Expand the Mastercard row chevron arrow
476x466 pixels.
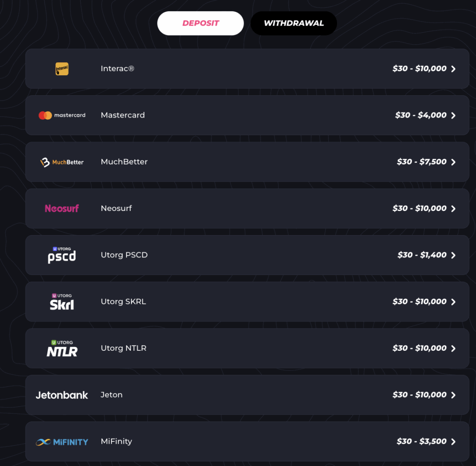pos(453,115)
